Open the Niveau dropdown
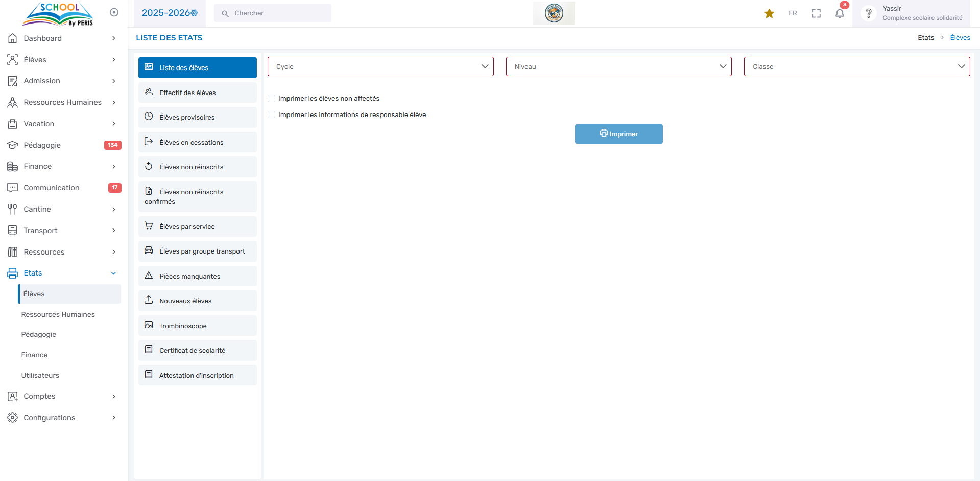 [x=618, y=67]
